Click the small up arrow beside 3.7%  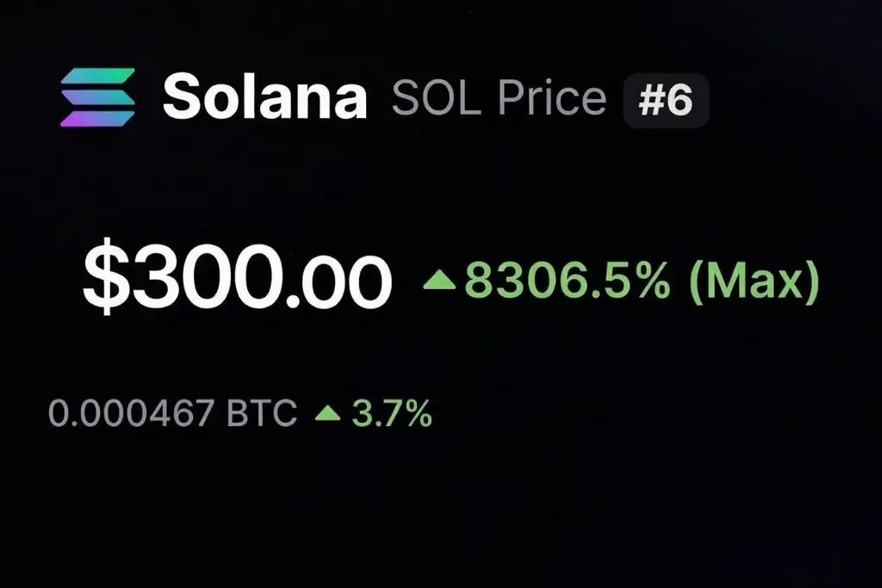coord(328,414)
